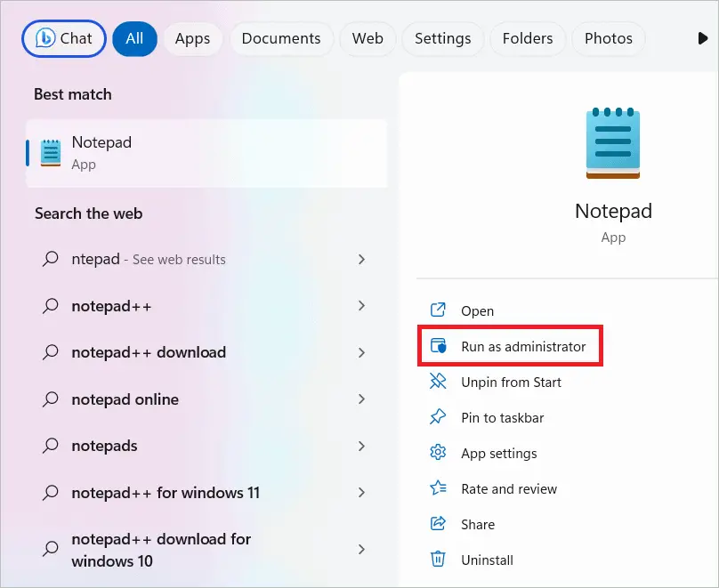
Task: Expand the 'notepad online' suggestion arrow
Action: (361, 399)
